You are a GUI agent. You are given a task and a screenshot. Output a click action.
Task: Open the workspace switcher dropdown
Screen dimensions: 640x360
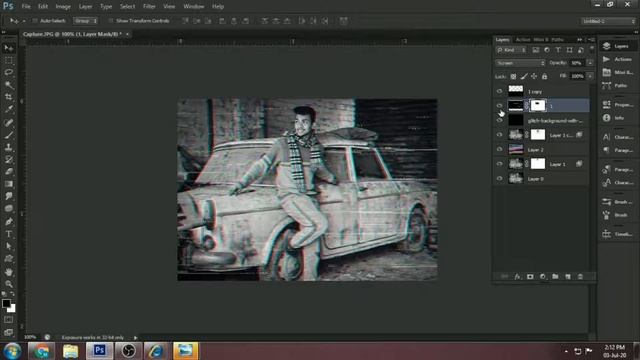tap(608, 21)
